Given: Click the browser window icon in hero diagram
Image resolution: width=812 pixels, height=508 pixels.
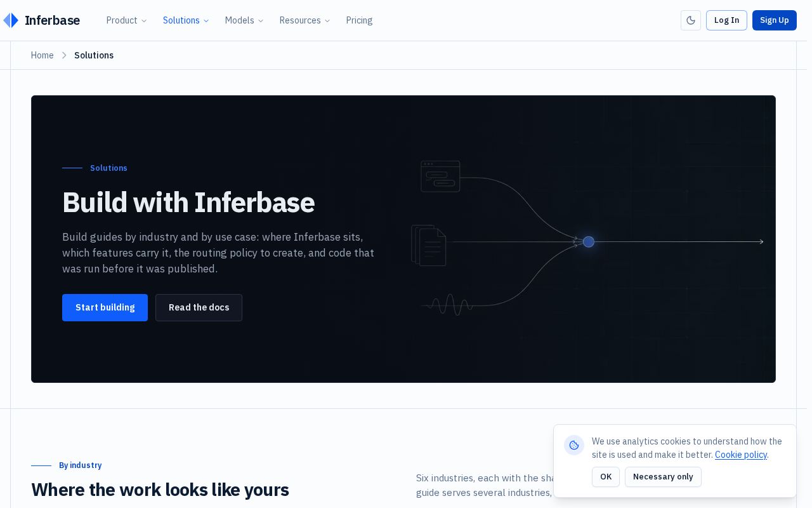Looking at the screenshot, I should point(440,176).
